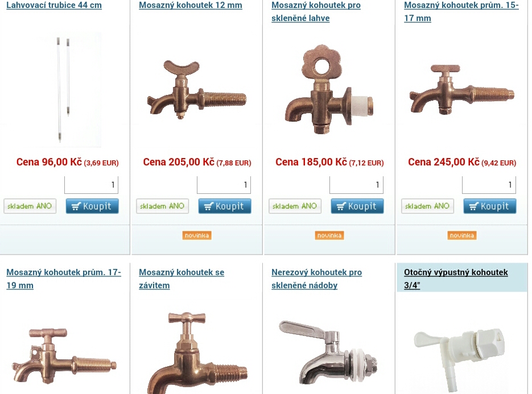The height and width of the screenshot is (394, 532).
Task: Click Koupit for Mosazný kohoutek 12 mm
Action: (225, 206)
